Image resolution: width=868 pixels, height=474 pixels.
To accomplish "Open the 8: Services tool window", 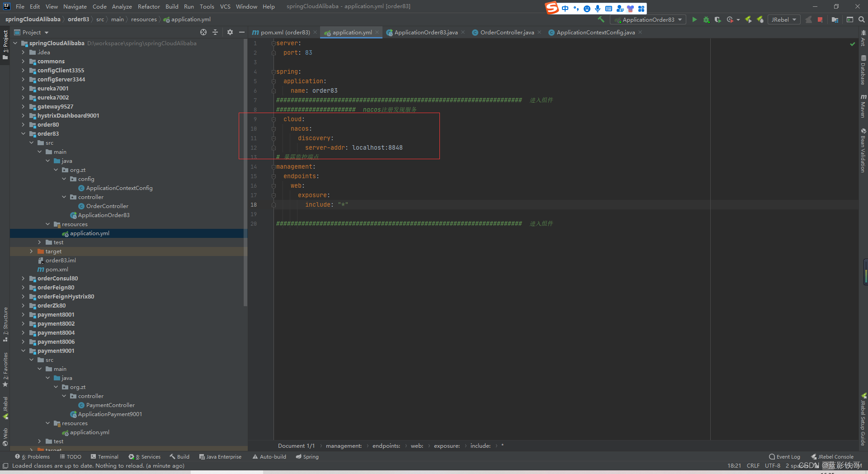I will [x=144, y=457].
